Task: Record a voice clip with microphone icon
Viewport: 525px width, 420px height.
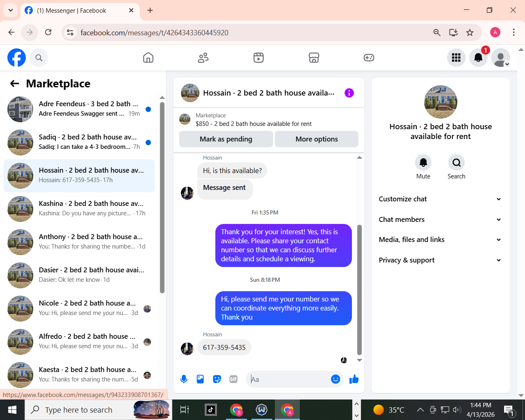Action: pyautogui.click(x=184, y=379)
